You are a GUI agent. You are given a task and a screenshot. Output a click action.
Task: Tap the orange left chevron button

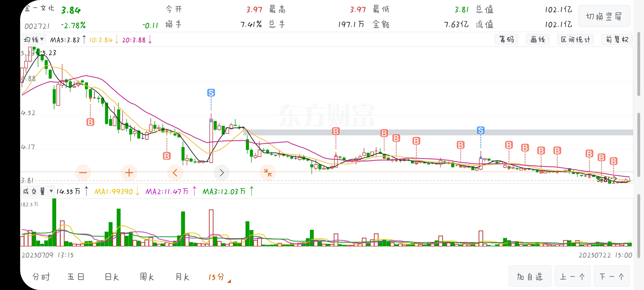coord(175,173)
